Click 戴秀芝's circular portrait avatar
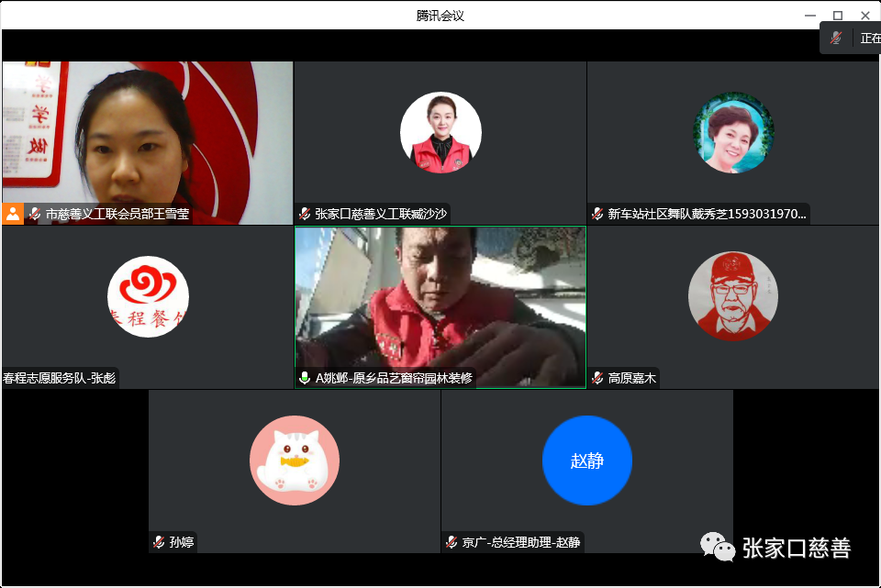881x588 pixels. (733, 132)
